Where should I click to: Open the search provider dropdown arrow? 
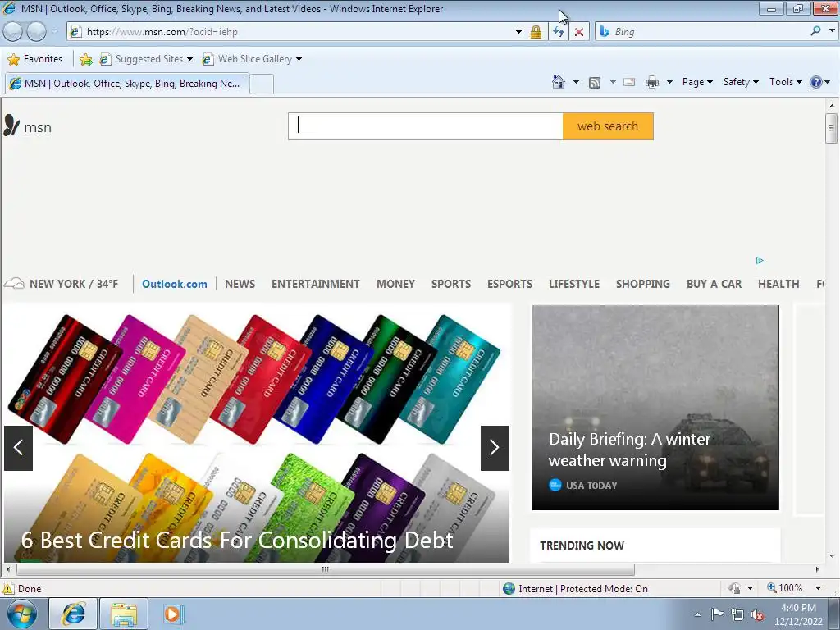[x=832, y=31]
